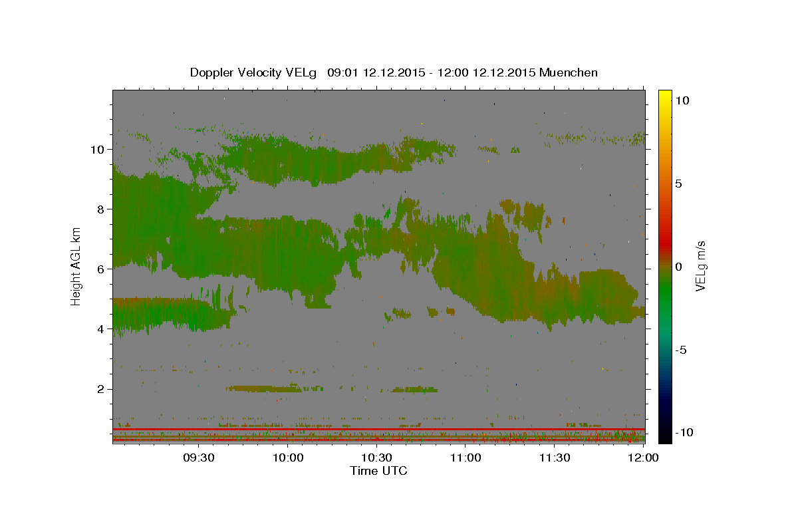Click the colorbar value 5 label
Viewport: 798px width, 532px height.
coord(679,183)
